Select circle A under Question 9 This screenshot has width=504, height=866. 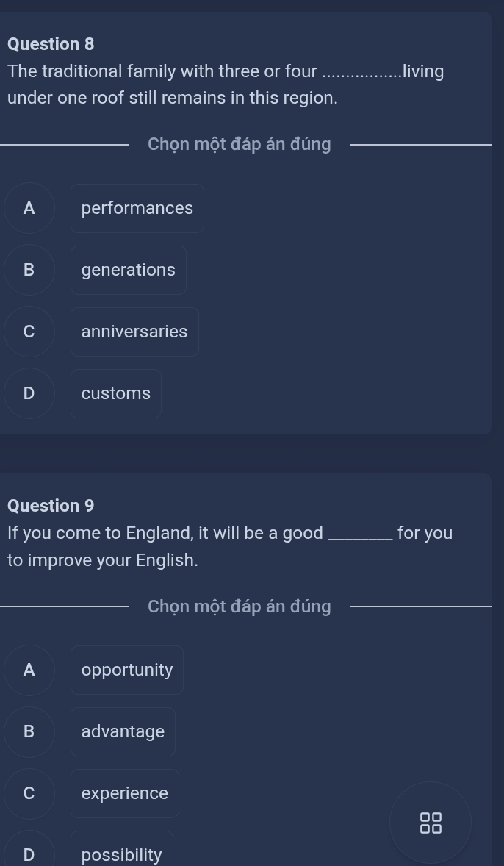[x=29, y=670]
